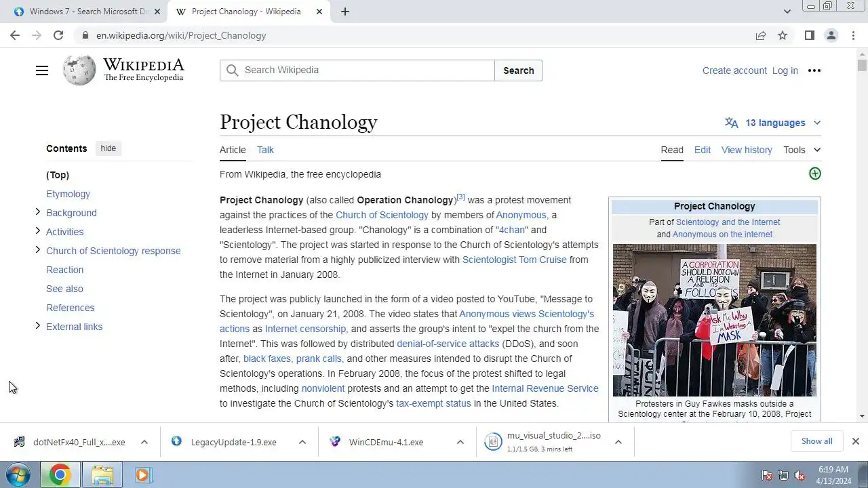
Task: Click the green plus icon under Tools
Action: point(815,174)
